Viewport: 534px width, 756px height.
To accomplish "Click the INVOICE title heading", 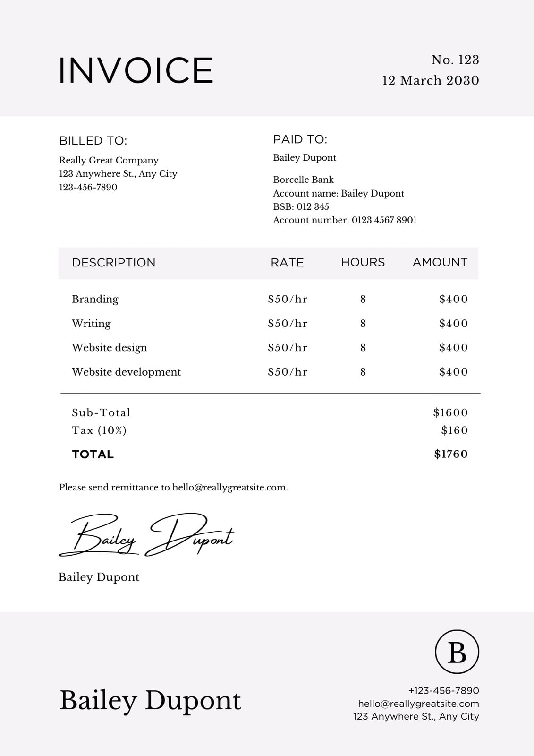I will pyautogui.click(x=136, y=70).
